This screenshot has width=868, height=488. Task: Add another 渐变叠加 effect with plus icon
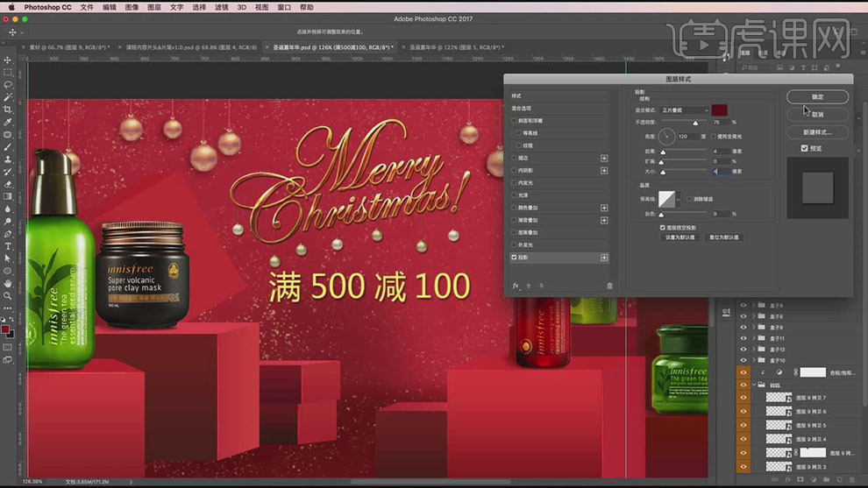pos(604,220)
